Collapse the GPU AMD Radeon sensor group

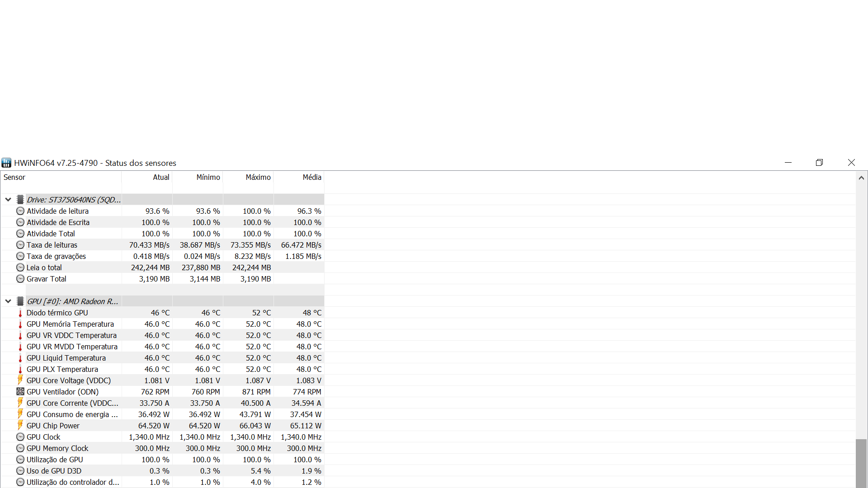click(x=8, y=301)
